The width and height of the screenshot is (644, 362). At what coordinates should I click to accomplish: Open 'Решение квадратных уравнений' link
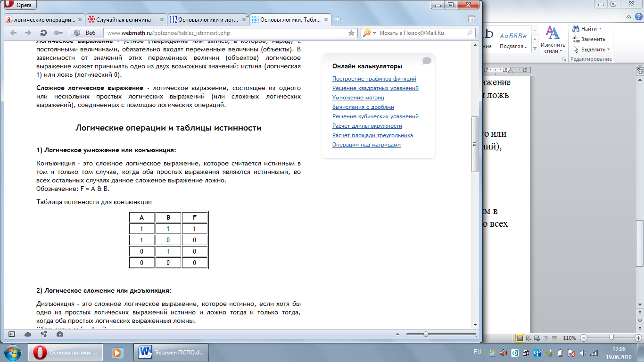pyautogui.click(x=375, y=88)
